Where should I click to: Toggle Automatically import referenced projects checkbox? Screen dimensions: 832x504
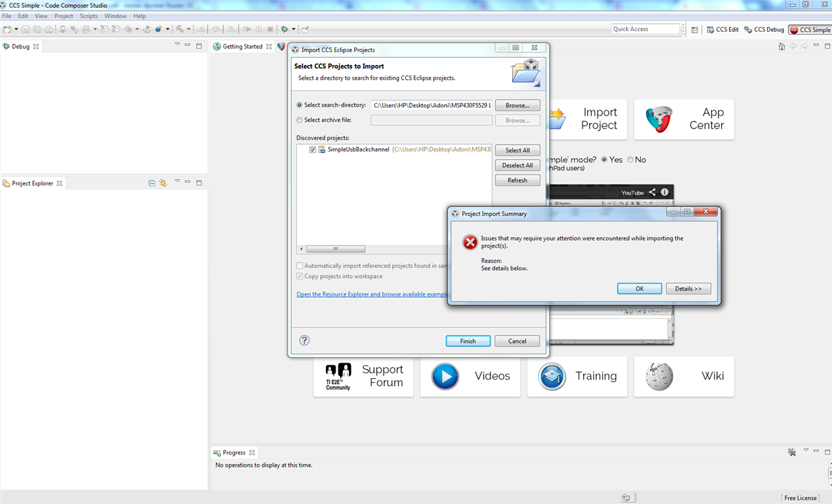pos(300,266)
